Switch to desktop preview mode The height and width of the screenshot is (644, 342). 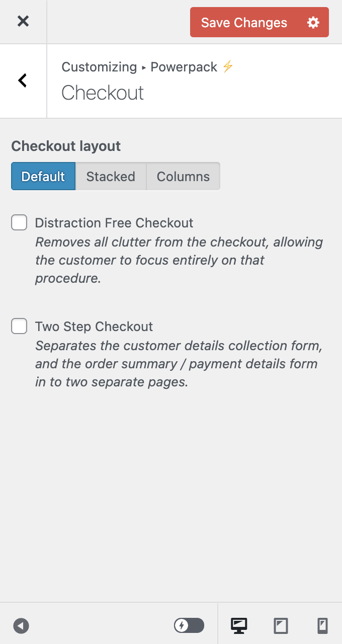[239, 625]
